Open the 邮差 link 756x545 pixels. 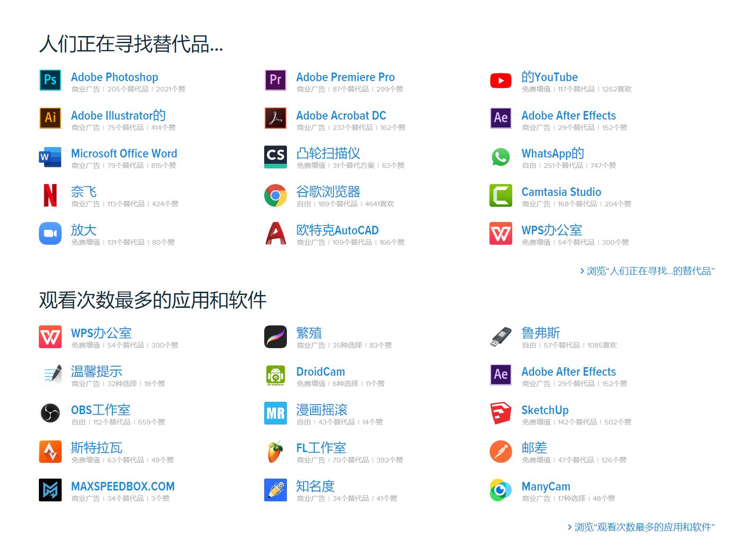(x=534, y=448)
